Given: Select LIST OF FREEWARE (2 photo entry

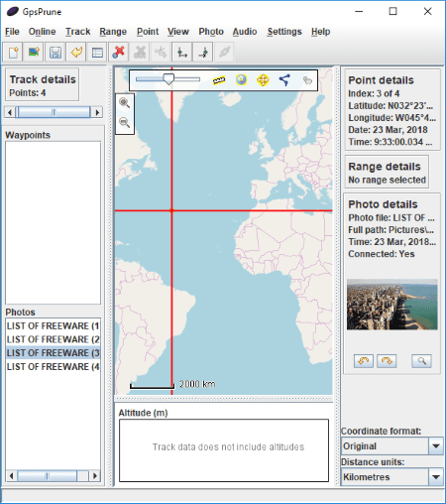Looking at the screenshot, I should pyautogui.click(x=53, y=339).
